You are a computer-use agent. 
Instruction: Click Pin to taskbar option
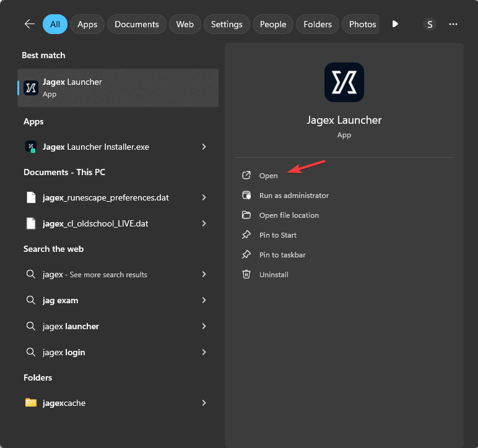[x=282, y=254]
